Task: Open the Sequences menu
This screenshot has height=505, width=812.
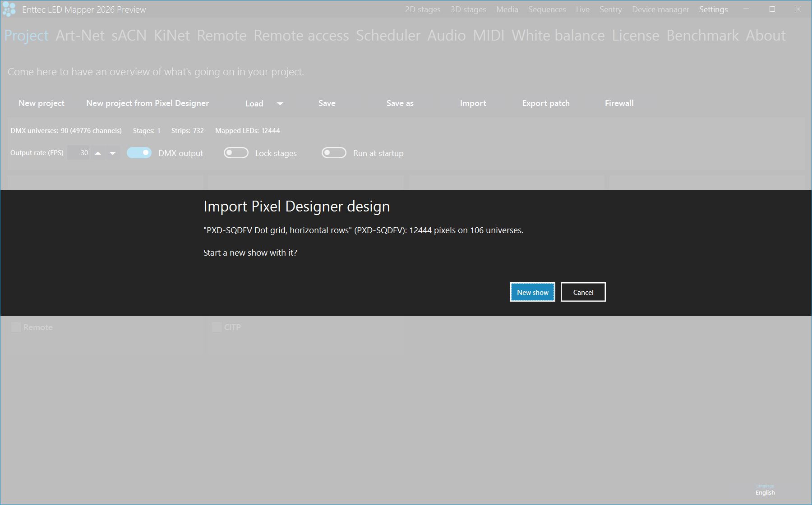Action: click(547, 9)
